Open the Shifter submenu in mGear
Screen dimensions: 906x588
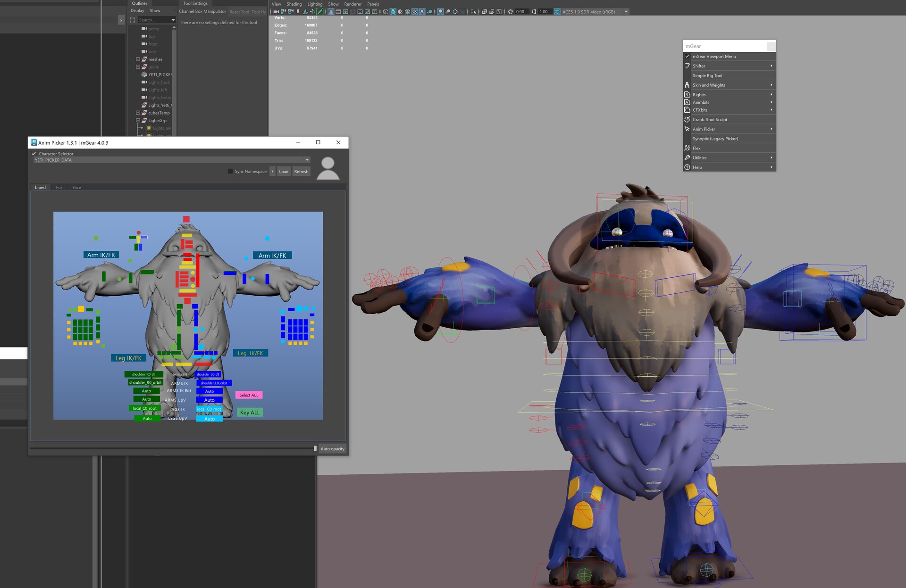[x=699, y=66]
